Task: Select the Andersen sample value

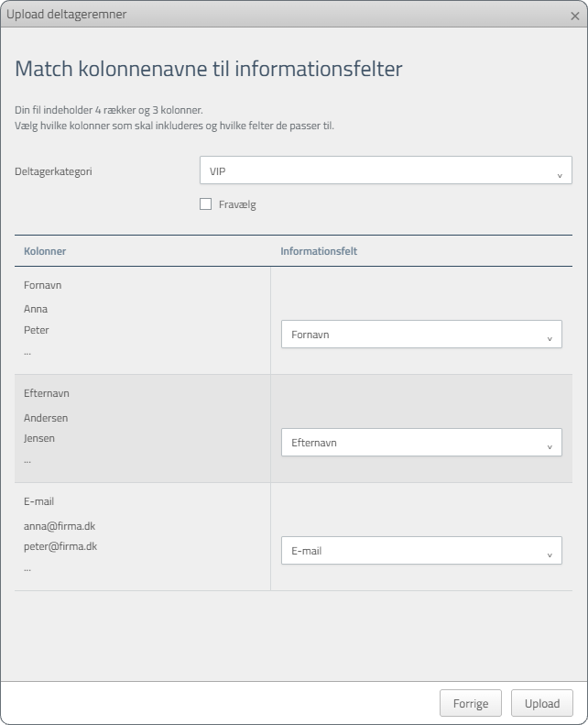Action: pos(46,418)
